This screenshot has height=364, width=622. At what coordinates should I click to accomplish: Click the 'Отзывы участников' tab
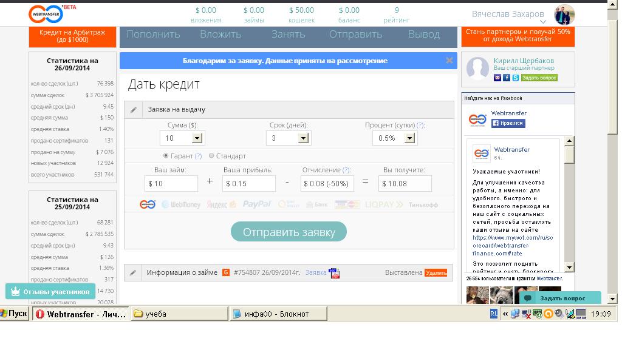pos(50,292)
